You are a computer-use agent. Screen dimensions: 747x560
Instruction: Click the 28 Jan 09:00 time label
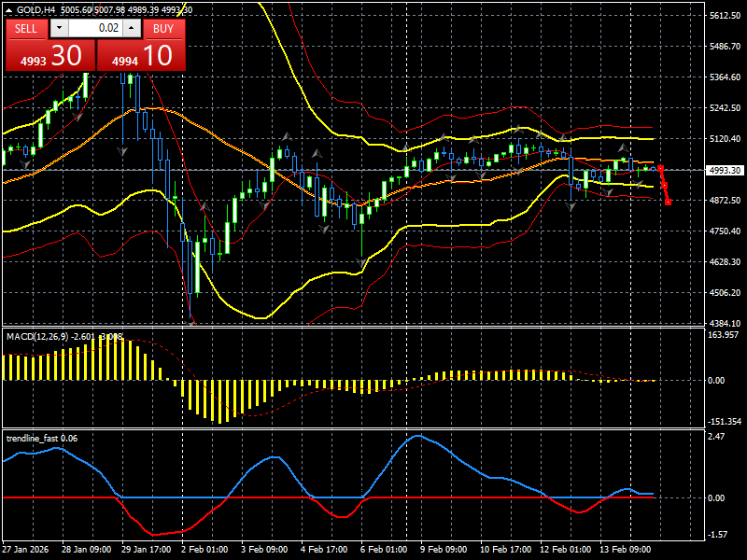point(87,549)
